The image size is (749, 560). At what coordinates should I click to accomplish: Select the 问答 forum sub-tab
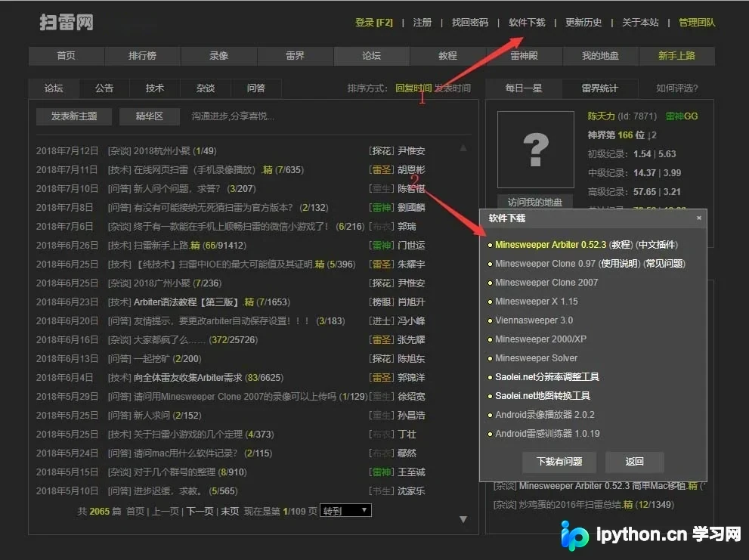[x=256, y=88]
